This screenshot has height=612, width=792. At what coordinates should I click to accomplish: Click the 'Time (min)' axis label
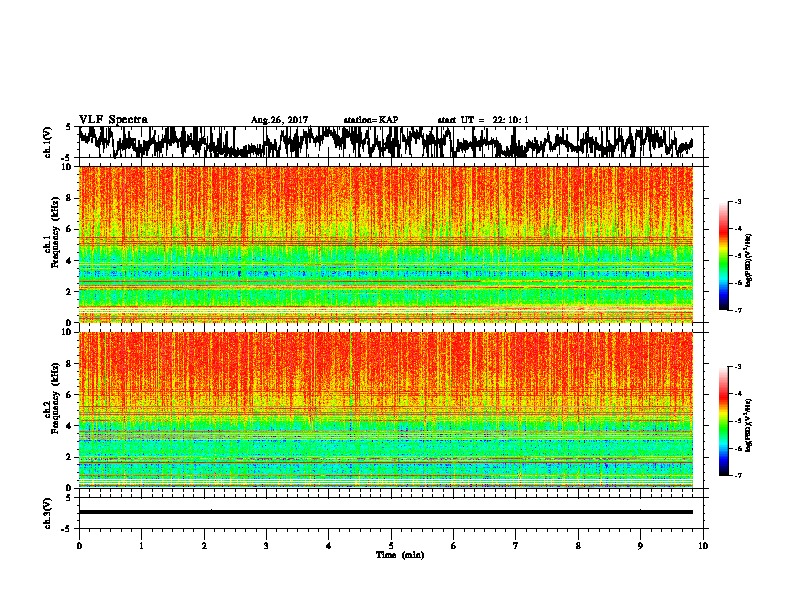[400, 555]
